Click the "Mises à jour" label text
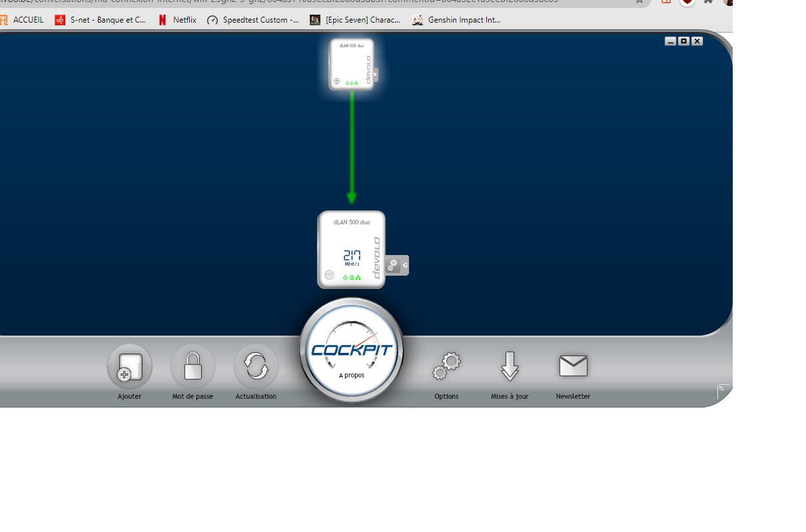Image resolution: width=806 pixels, height=532 pixels. 510,396
